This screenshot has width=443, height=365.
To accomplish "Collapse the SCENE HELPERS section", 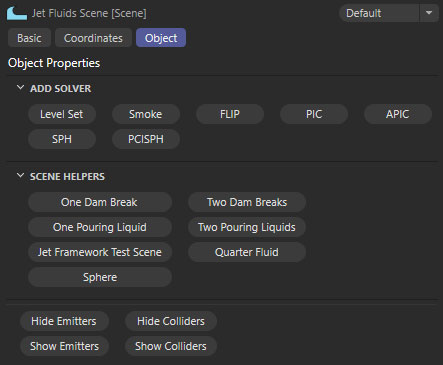I will [x=20, y=176].
